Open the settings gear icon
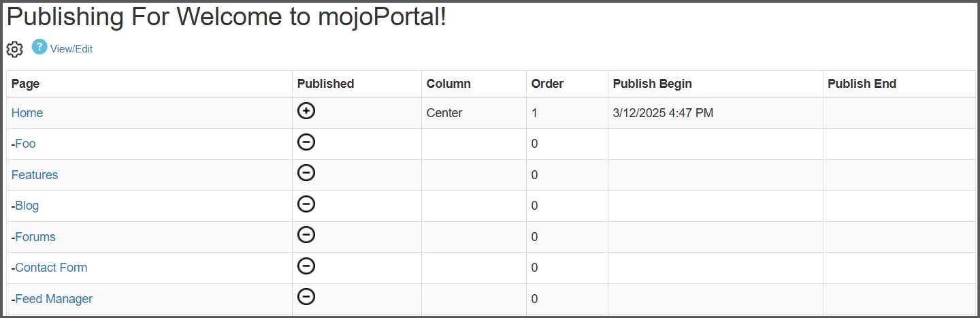This screenshot has width=980, height=318. tap(14, 49)
